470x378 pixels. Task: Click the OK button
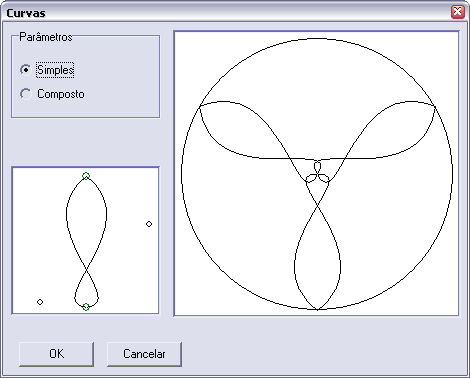56,354
